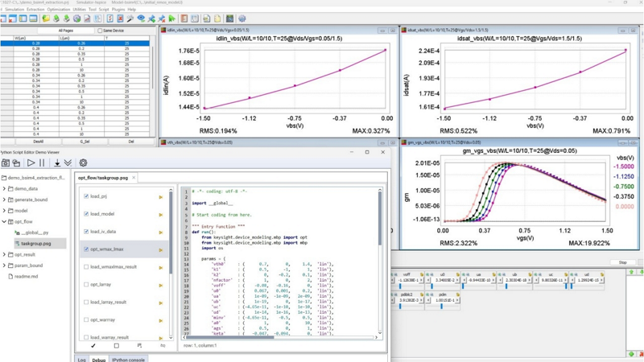This screenshot has height=362, width=644.
Task: Click the copy icon in Script Editor toolbar
Action: click(16, 163)
